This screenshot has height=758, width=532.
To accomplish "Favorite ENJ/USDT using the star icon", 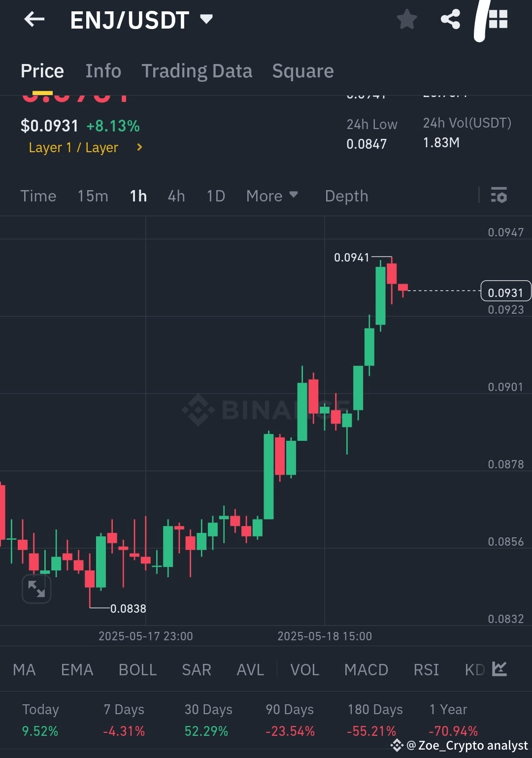I will pos(407,20).
